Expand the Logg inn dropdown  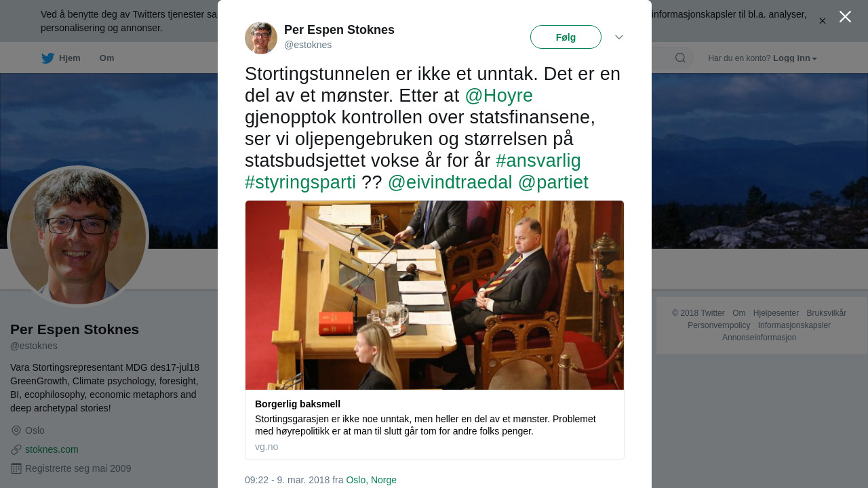(x=795, y=58)
